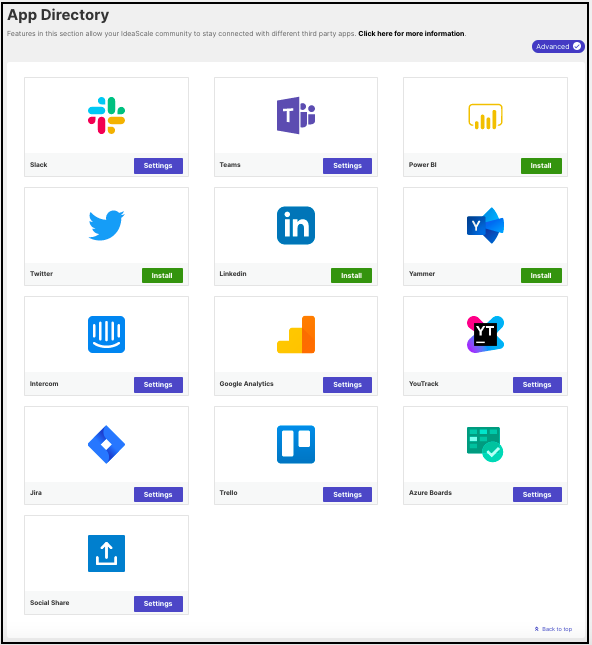This screenshot has width=592, height=645.
Task: Toggle the Advanced switch off
Action: click(558, 46)
